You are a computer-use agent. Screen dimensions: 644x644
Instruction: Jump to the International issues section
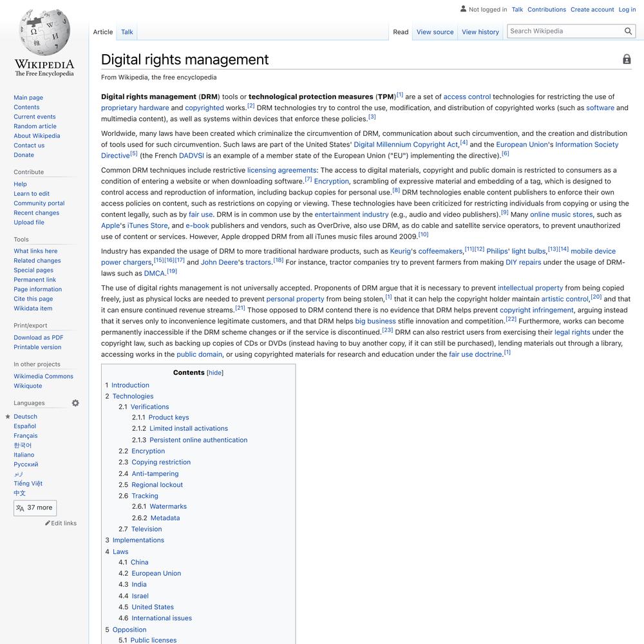[x=162, y=618]
